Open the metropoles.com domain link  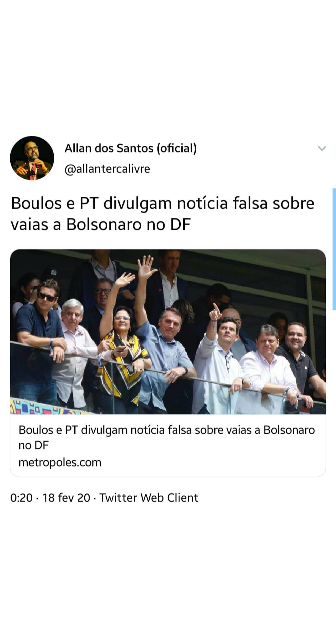[60, 462]
